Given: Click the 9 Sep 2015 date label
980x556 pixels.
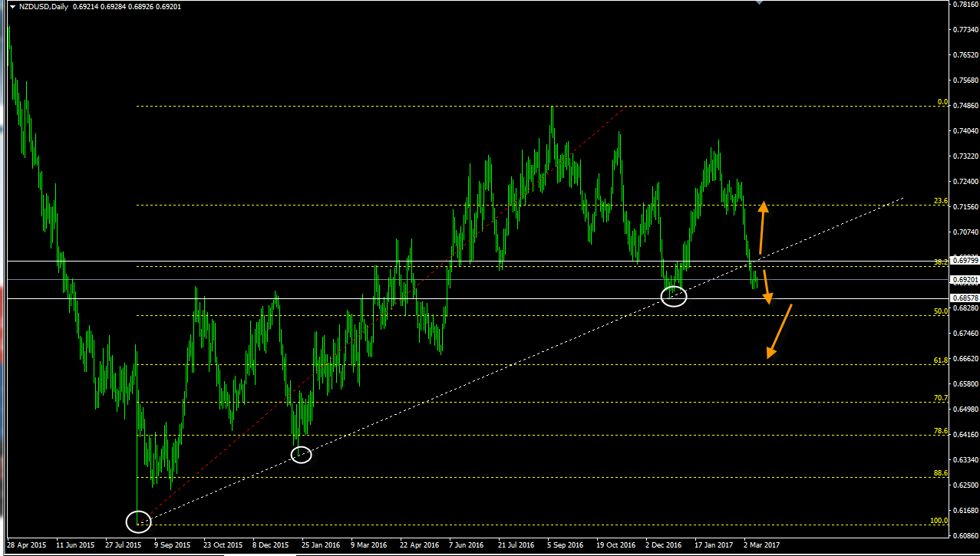Looking at the screenshot, I should [173, 545].
